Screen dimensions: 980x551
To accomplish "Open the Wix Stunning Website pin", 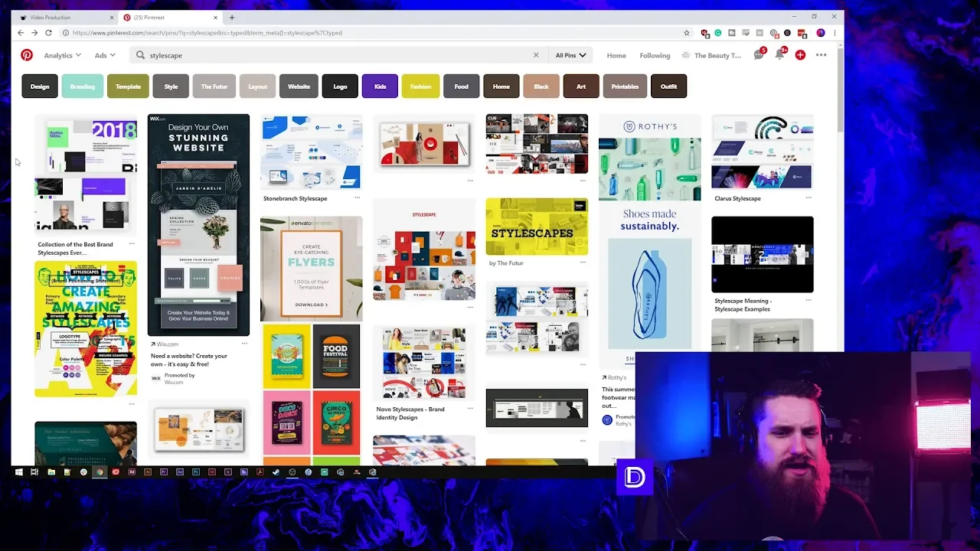I will coord(198,225).
